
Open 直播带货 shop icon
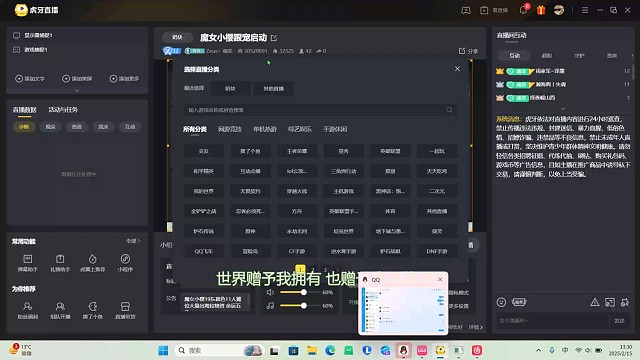125,310
